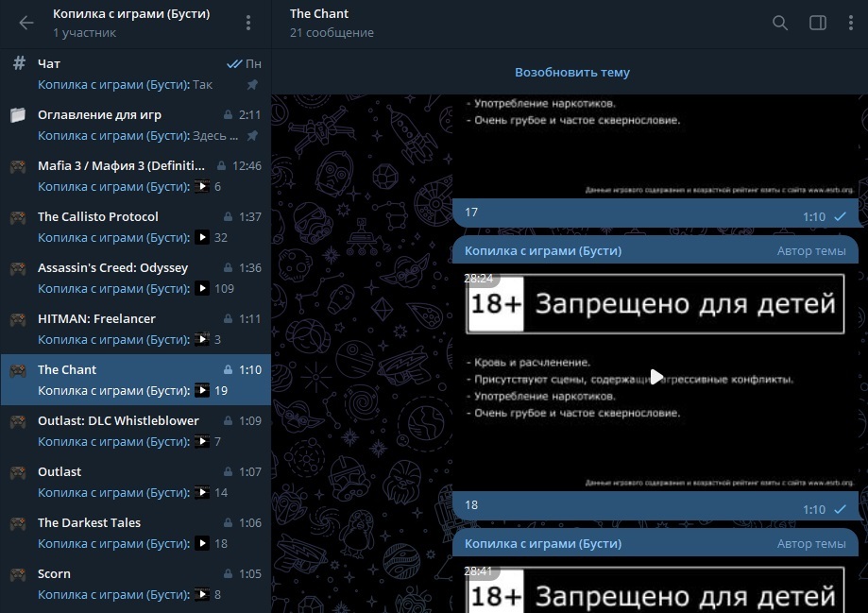Viewport: 868px width, 613px height.
Task: Click 1:10 timestamp of message 18
Action: pos(814,510)
